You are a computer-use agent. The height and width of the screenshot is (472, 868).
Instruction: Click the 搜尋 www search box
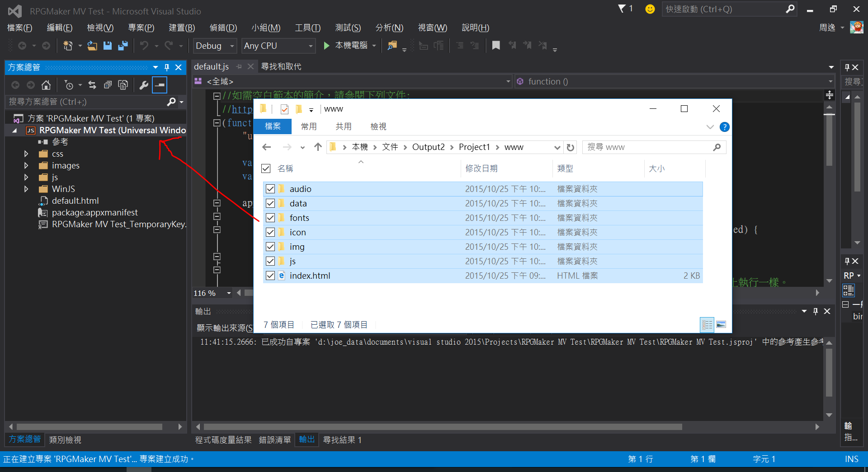(x=654, y=147)
